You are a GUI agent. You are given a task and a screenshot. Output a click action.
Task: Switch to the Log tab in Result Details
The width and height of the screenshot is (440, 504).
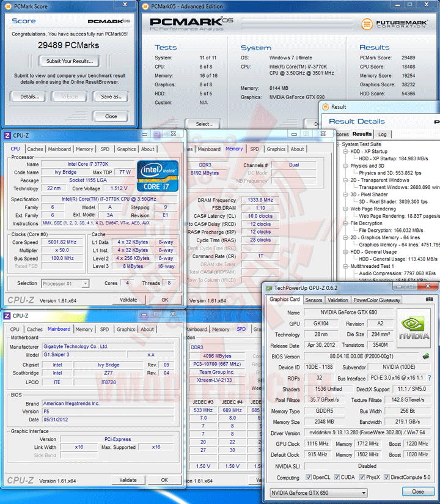[382, 135]
